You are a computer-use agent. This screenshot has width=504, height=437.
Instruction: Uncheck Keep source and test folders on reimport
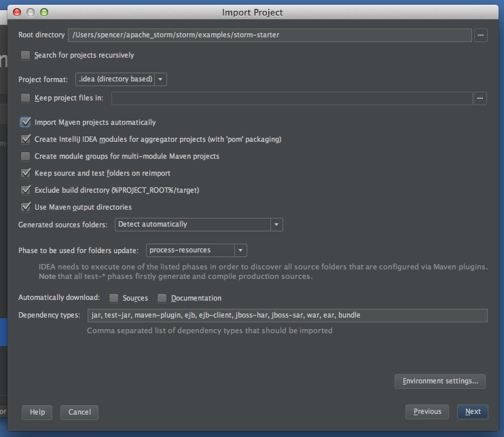point(26,173)
